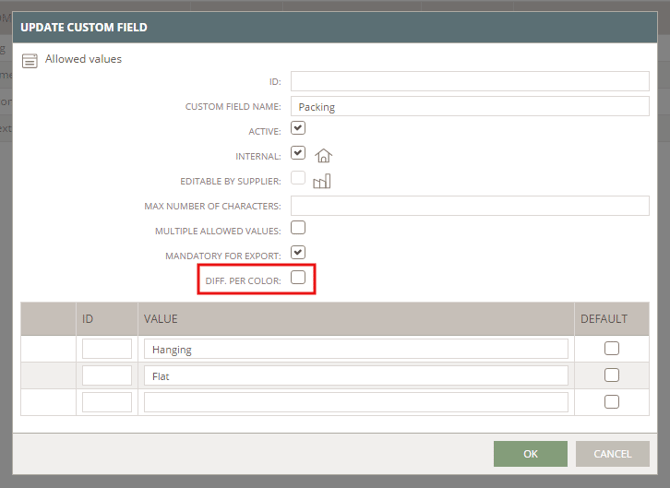Click the top ID input field
This screenshot has width=670, height=488.
tap(470, 81)
